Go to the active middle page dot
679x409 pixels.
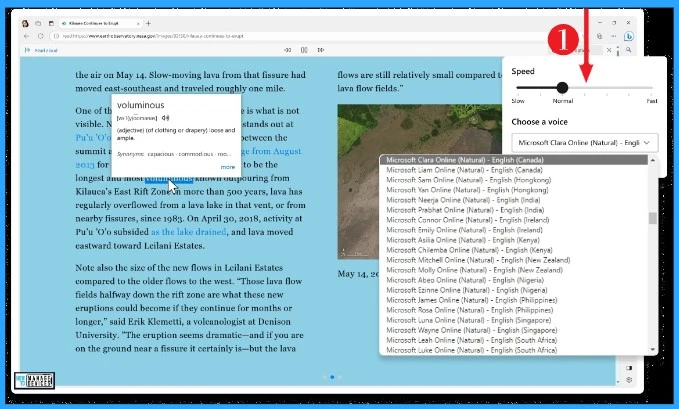tap(332, 377)
